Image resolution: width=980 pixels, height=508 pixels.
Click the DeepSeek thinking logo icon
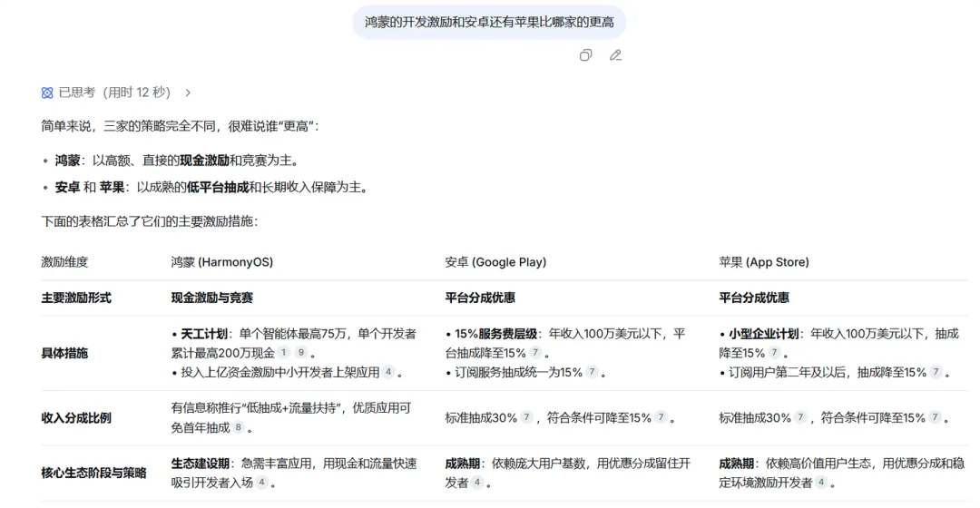click(47, 93)
